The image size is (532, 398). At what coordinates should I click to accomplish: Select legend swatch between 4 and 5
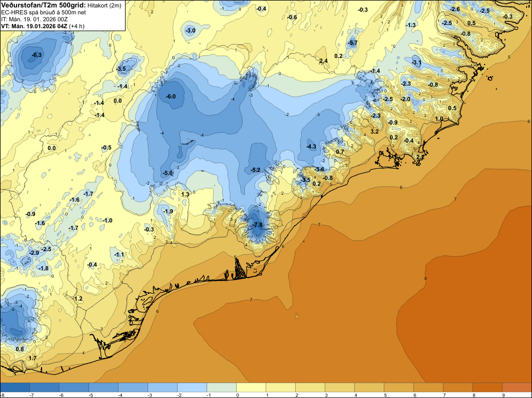click(x=369, y=387)
